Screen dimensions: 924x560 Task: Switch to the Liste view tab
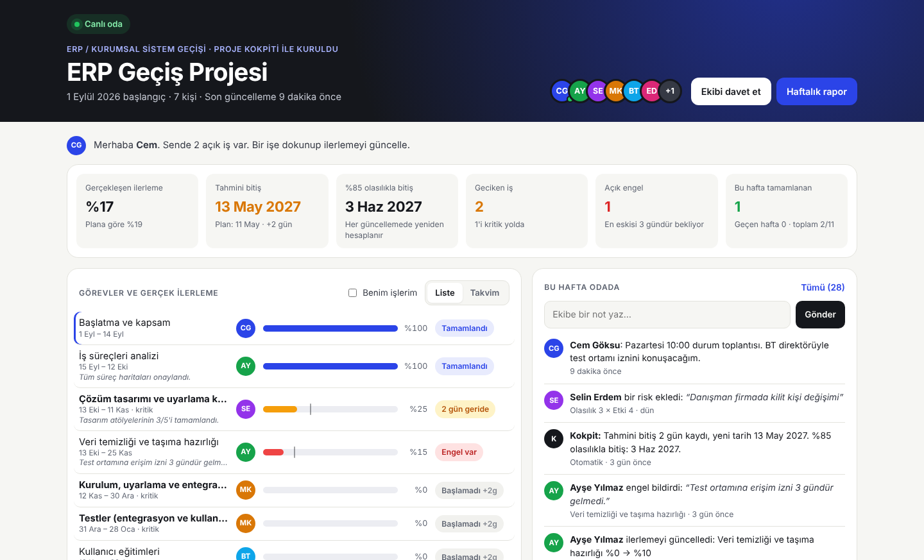(x=445, y=293)
